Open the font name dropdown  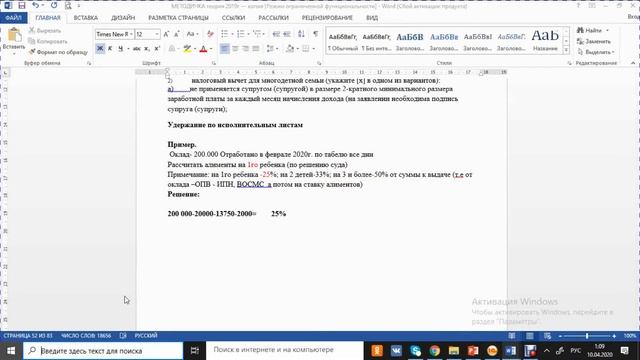131,34
